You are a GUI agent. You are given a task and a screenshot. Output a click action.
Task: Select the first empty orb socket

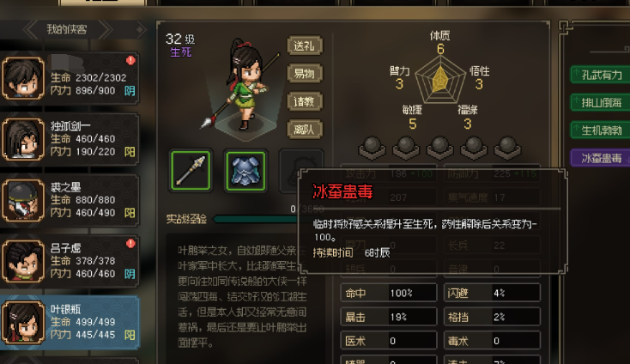pyautogui.click(x=372, y=148)
